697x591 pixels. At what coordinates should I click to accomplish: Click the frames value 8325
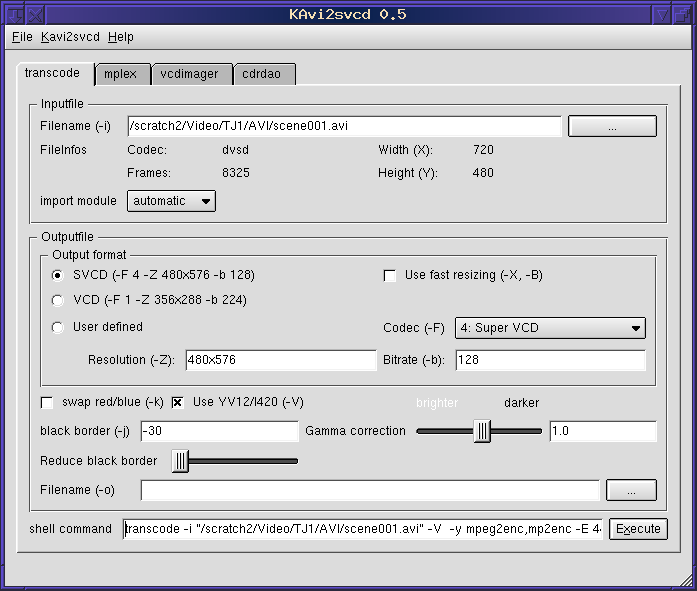point(236,173)
